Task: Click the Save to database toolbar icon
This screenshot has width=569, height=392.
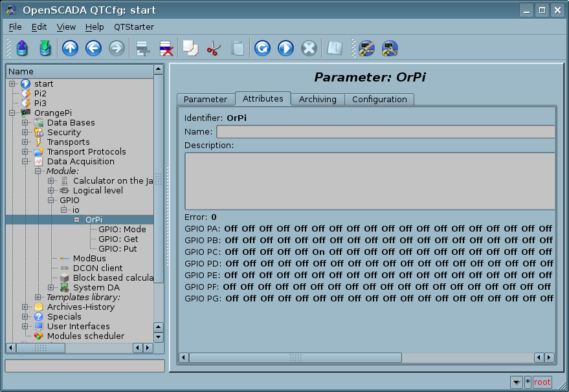Action: pyautogui.click(x=45, y=49)
